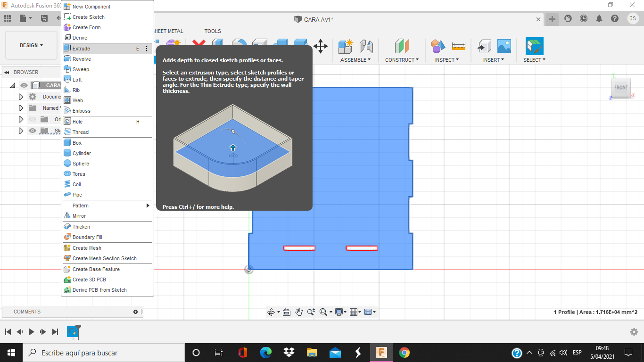644x362 pixels.
Task: Open the Mail app from the taskbar
Action: (x=335, y=353)
